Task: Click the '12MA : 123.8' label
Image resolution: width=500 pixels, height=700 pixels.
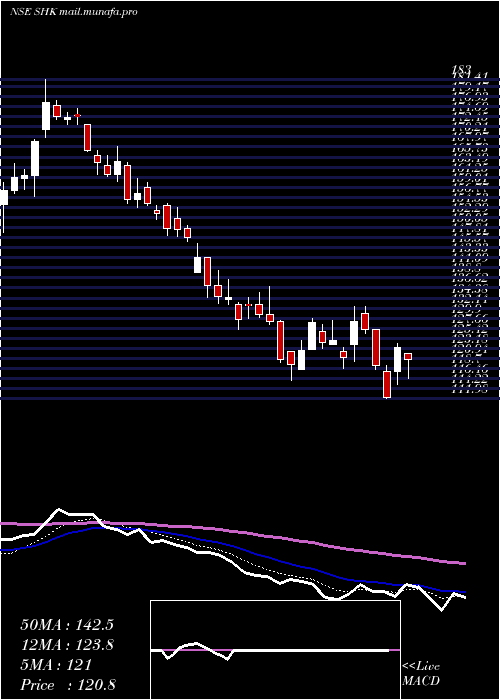Action: (x=67, y=645)
